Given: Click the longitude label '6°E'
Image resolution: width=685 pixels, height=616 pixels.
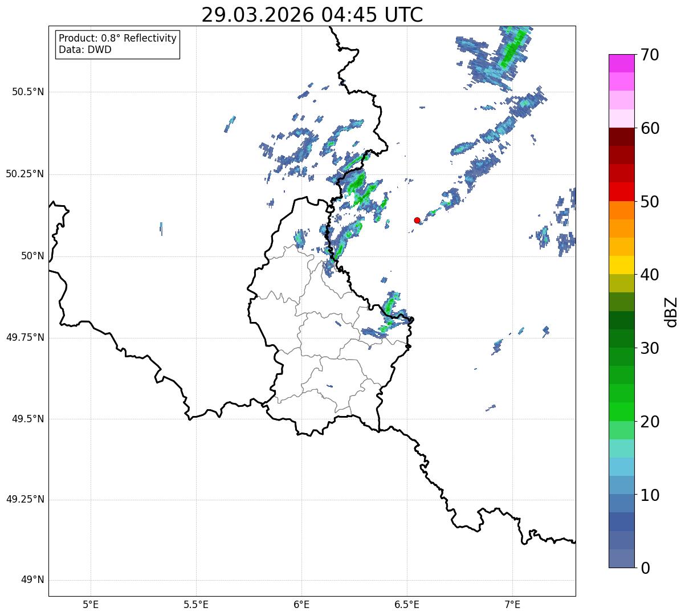Looking at the screenshot, I should pyautogui.click(x=301, y=605).
